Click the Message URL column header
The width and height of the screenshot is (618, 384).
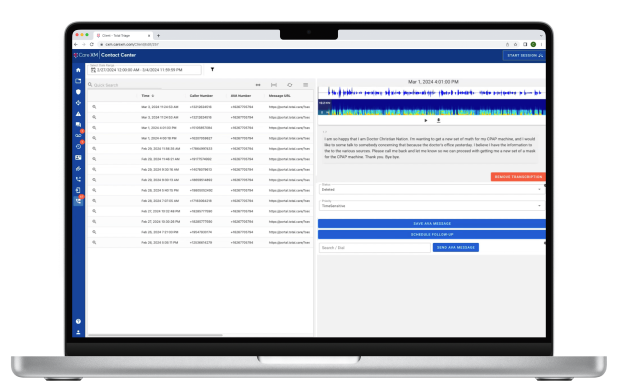tap(279, 96)
